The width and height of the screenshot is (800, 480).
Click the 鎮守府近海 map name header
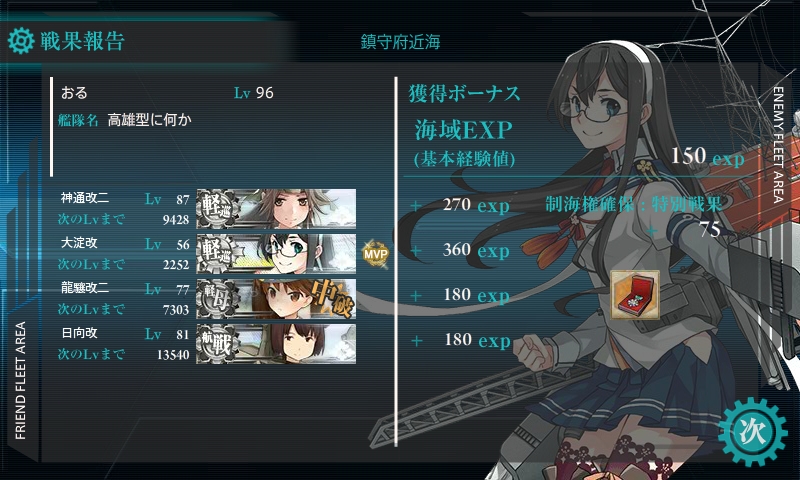tap(401, 42)
